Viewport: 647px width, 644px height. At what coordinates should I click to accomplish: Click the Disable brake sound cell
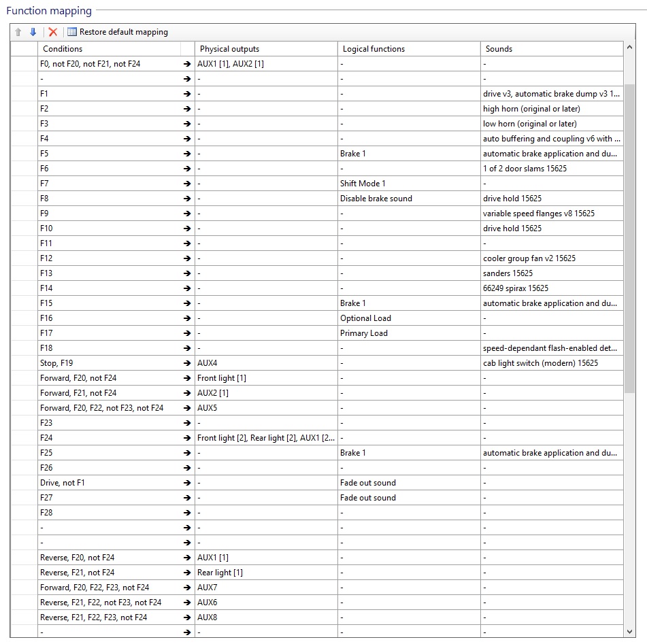(408, 199)
